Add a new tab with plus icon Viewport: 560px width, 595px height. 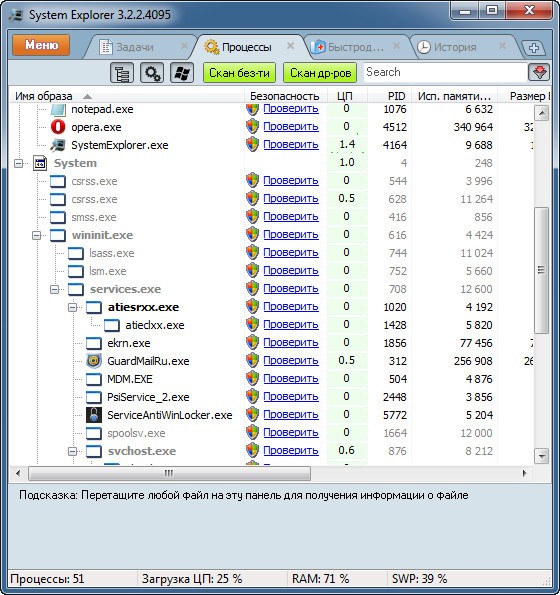click(x=534, y=48)
